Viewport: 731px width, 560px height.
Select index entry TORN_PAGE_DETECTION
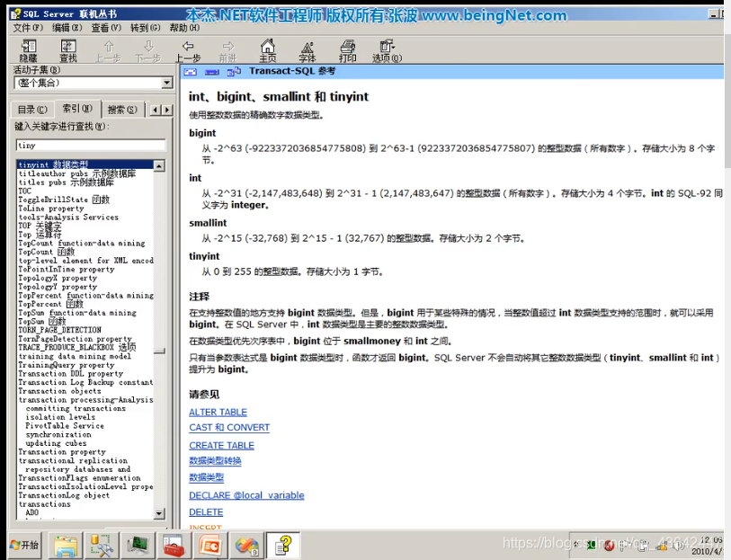pos(59,330)
